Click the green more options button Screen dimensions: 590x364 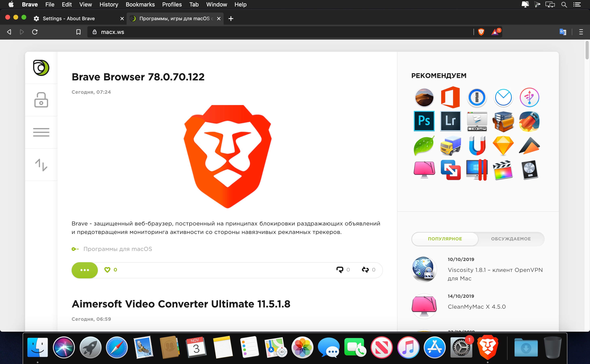click(85, 270)
